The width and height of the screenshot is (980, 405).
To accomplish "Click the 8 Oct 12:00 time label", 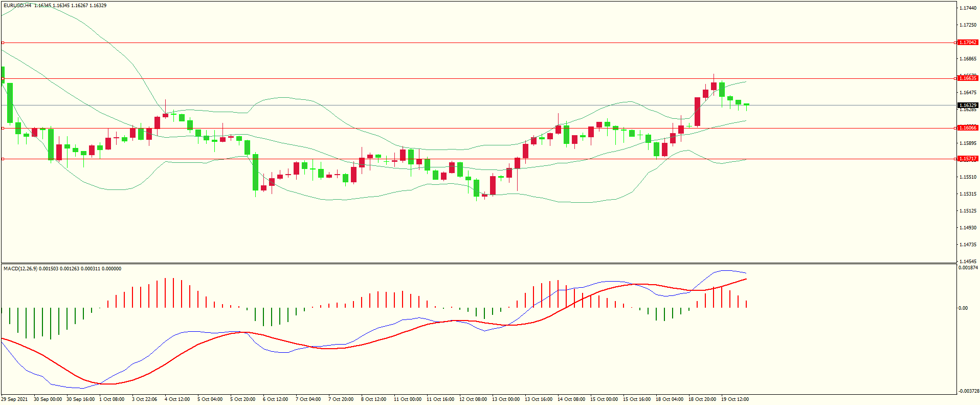I will coord(373,399).
